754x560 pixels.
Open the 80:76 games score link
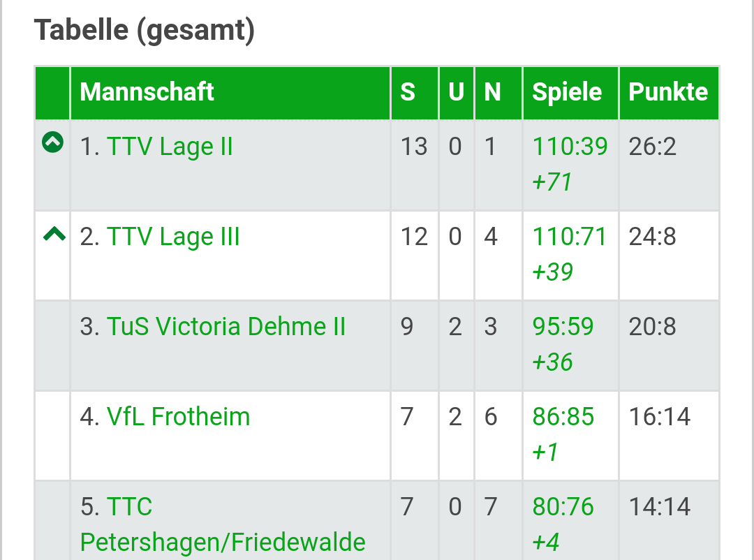563,507
